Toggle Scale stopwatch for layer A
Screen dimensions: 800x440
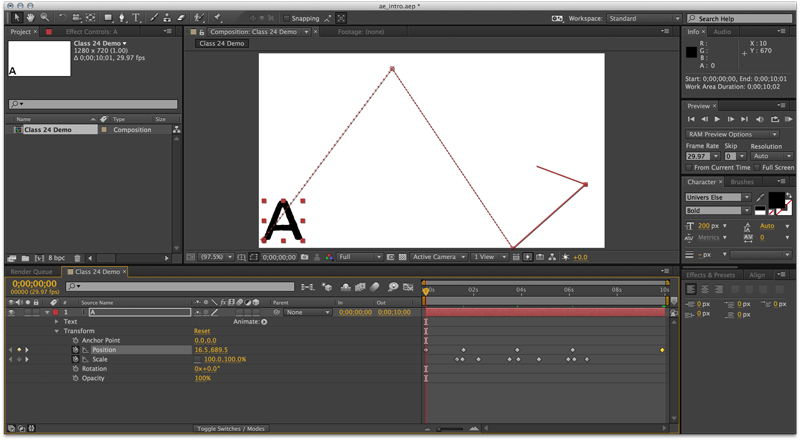pyautogui.click(x=75, y=359)
